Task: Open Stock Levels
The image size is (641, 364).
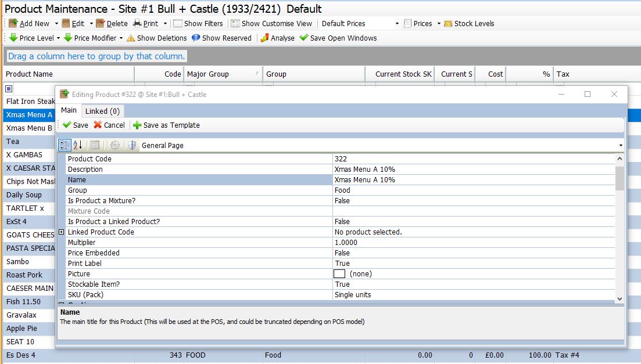Action: click(469, 23)
